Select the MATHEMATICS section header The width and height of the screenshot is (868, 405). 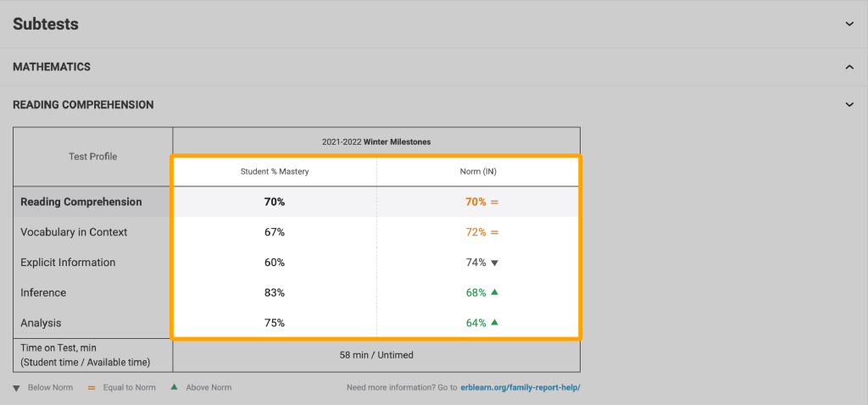coord(52,67)
